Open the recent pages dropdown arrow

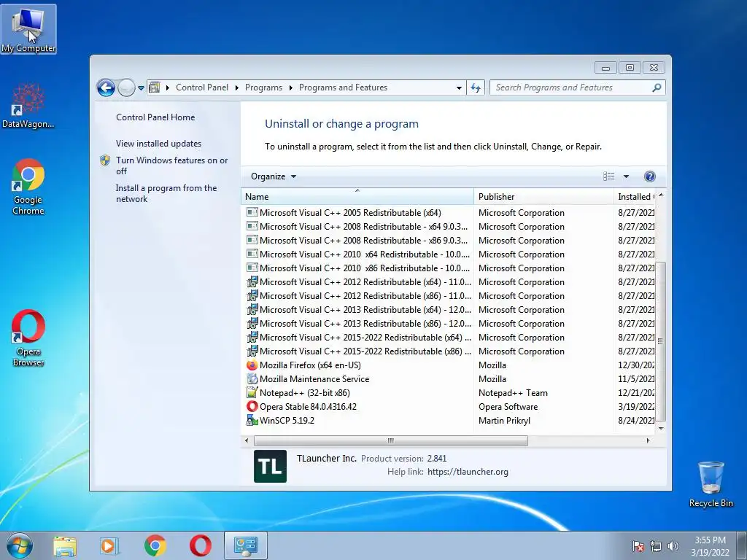coord(141,88)
